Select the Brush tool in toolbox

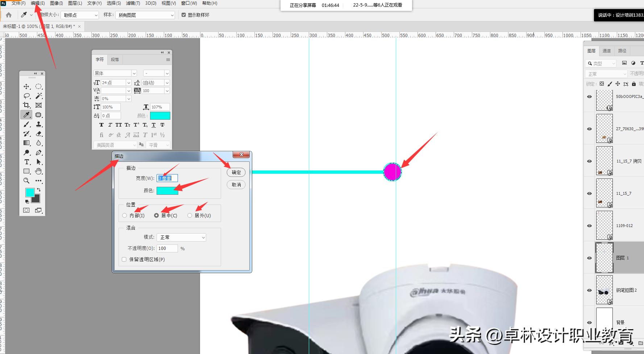click(26, 124)
